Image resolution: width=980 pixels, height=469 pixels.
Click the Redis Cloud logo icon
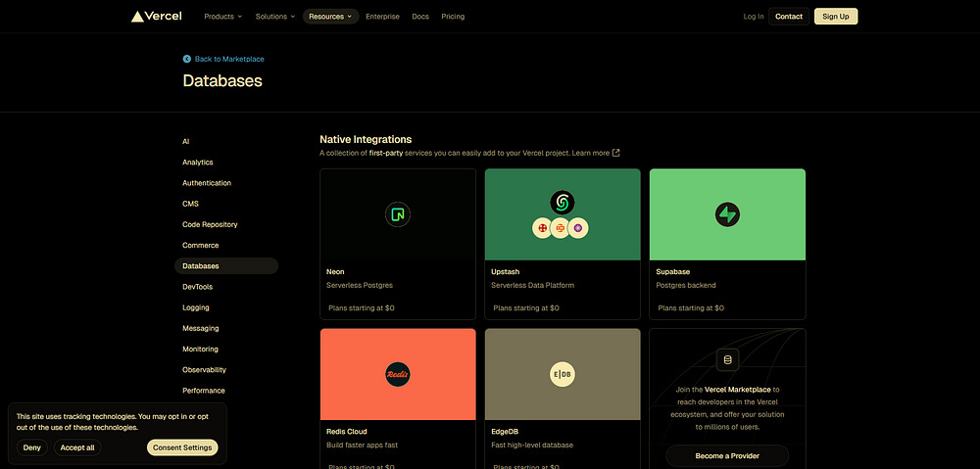(398, 375)
